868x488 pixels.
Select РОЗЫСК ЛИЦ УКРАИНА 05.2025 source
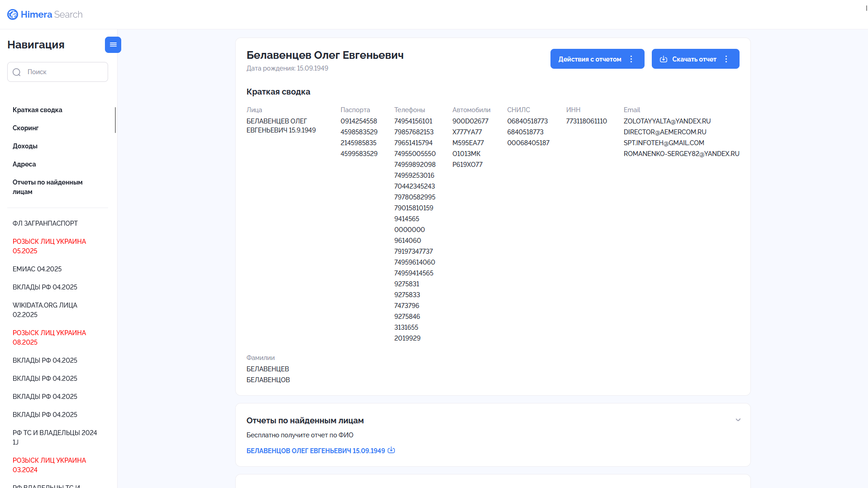click(49, 246)
